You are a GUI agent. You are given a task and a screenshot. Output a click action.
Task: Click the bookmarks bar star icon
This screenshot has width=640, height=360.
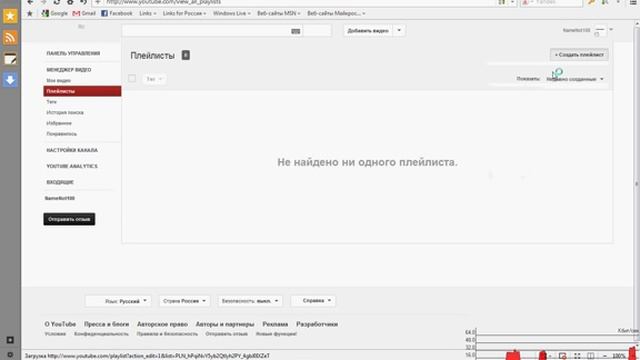point(29,13)
